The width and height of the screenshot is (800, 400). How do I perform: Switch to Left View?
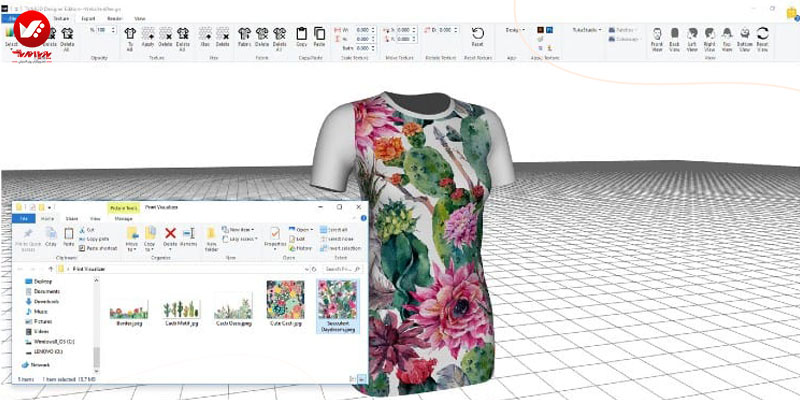pos(692,39)
